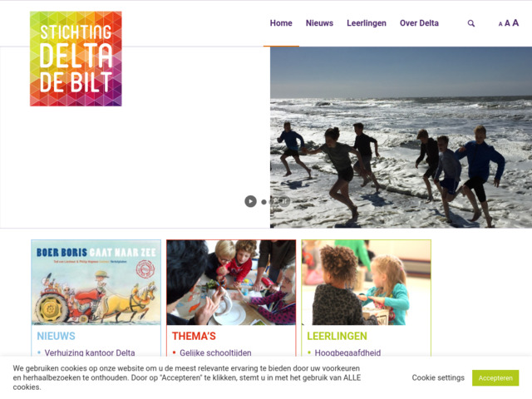This screenshot has width=532, height=399.
Task: Select the largest font size A
Action: 515,22
